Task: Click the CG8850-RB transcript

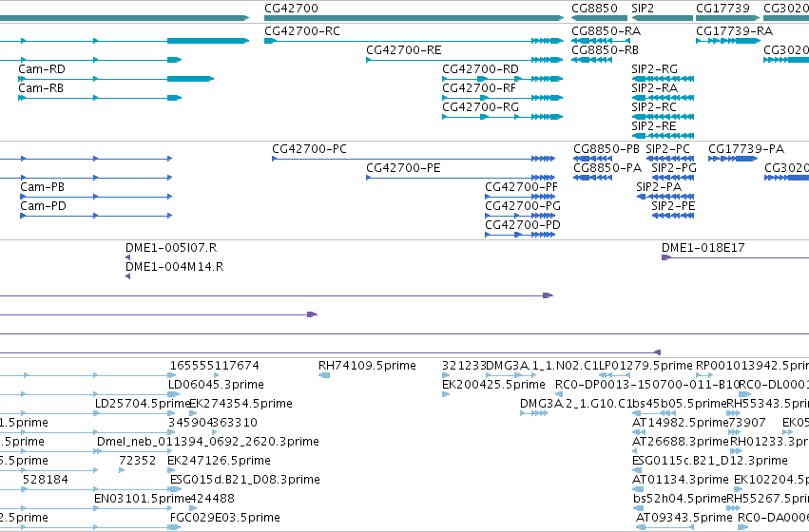Action: (592, 60)
